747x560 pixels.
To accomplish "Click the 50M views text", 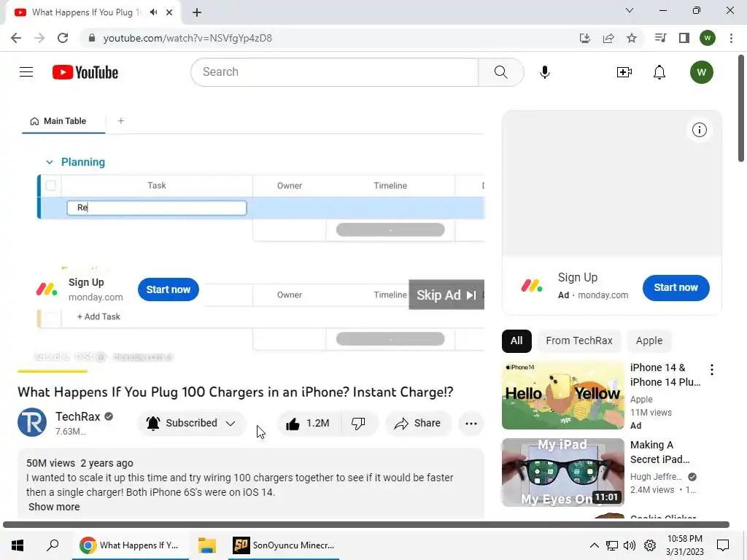I will [50, 463].
